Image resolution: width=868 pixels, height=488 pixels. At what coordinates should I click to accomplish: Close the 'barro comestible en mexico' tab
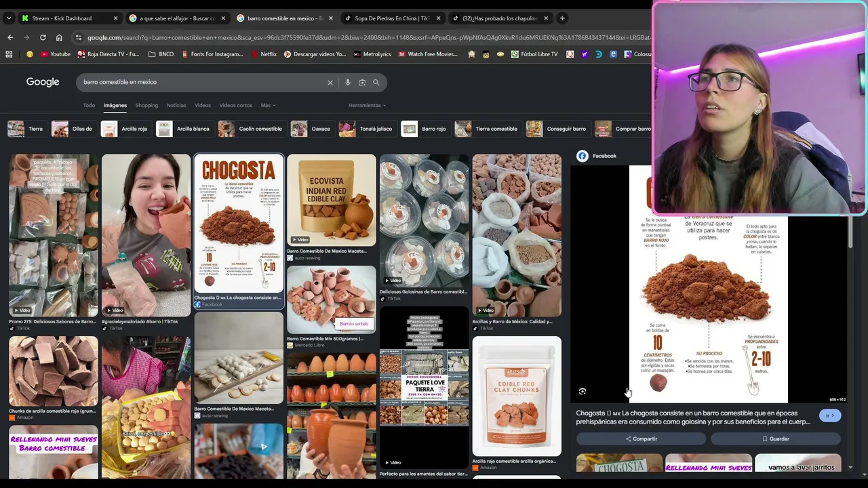(330, 18)
